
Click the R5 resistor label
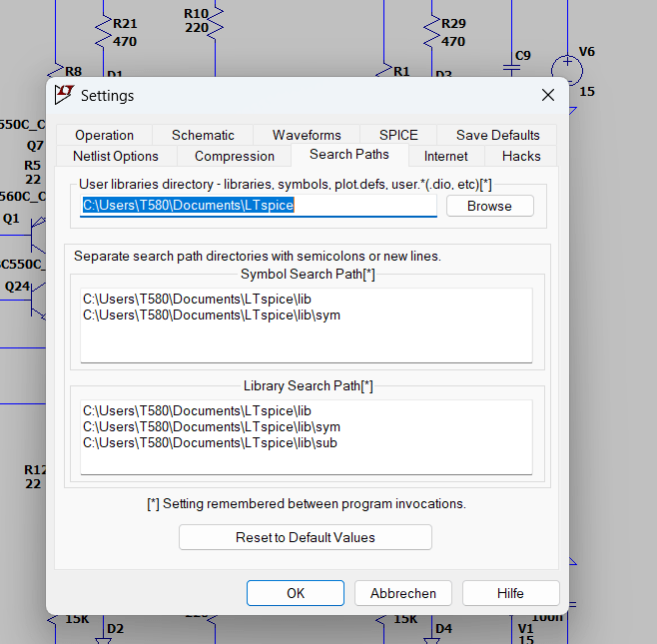[x=32, y=165]
